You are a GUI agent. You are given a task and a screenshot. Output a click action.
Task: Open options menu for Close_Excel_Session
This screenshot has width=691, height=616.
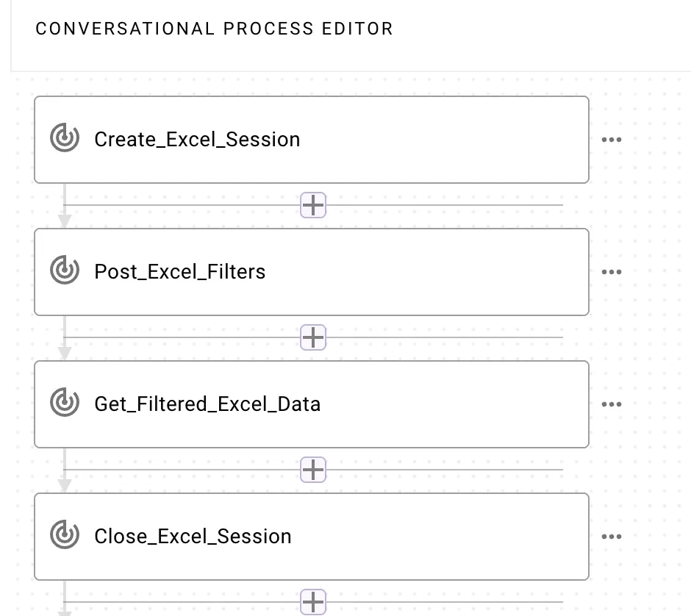pyautogui.click(x=611, y=537)
